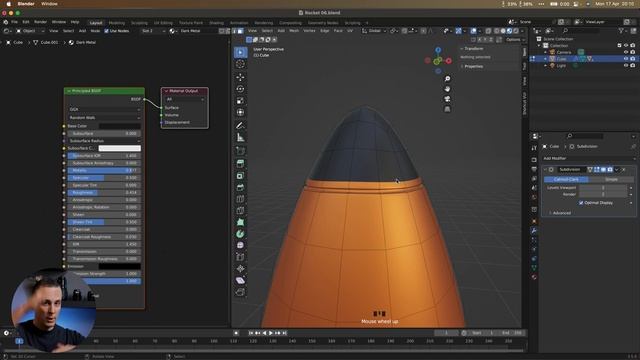Open the Random Walk subsurface method dropdown
The width and height of the screenshot is (640, 360).
104,118
